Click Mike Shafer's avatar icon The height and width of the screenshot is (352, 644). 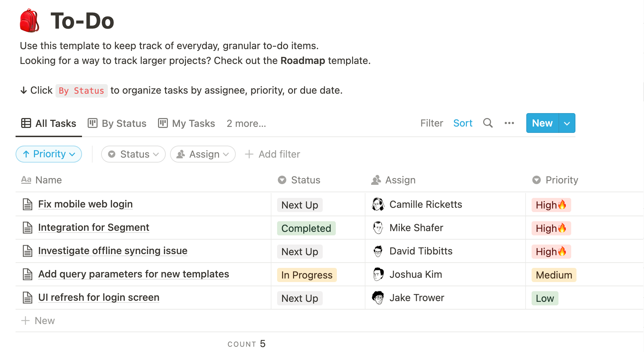(x=378, y=228)
